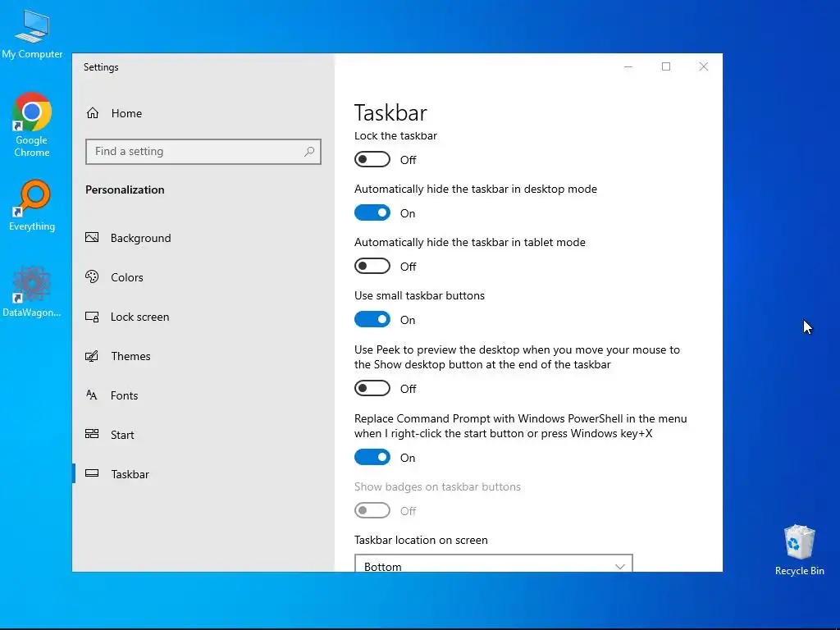
Task: Click the Find a setting search field
Action: (203, 152)
